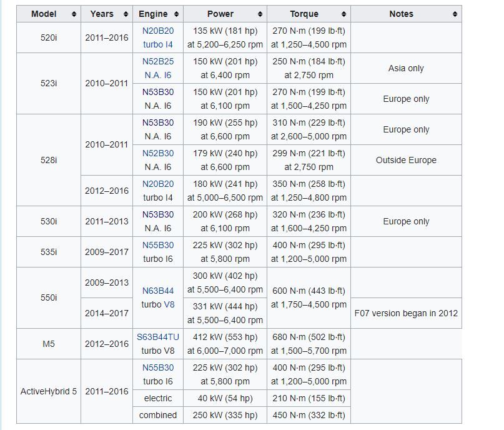This screenshot has width=504, height=430.
Task: Click 2009–2013 years for 550i
Action: [x=107, y=282]
